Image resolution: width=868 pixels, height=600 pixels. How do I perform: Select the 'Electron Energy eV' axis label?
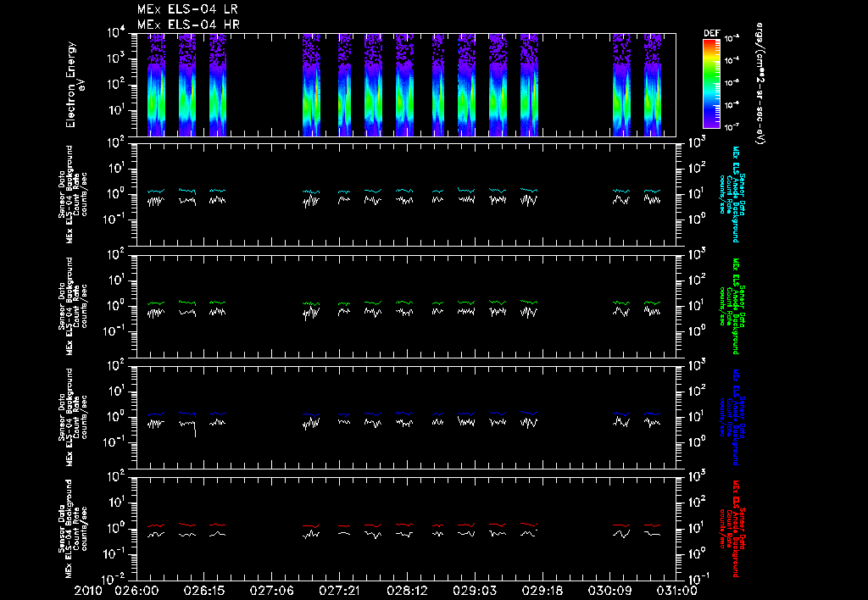click(x=75, y=85)
